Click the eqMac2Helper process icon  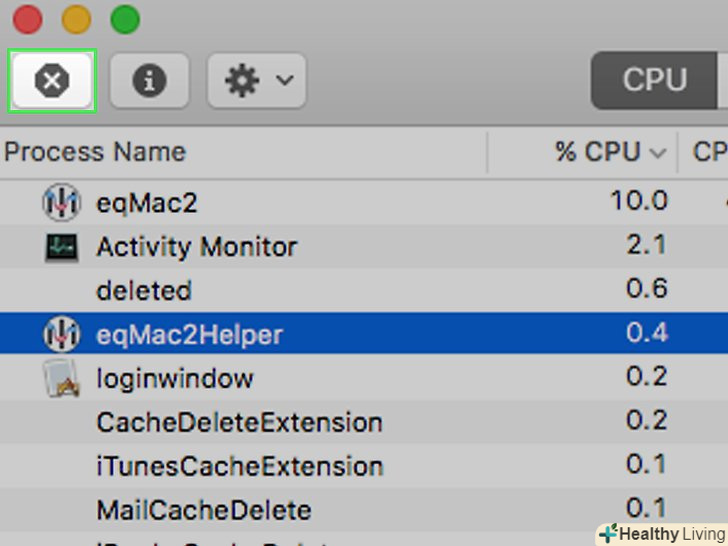click(x=61, y=334)
